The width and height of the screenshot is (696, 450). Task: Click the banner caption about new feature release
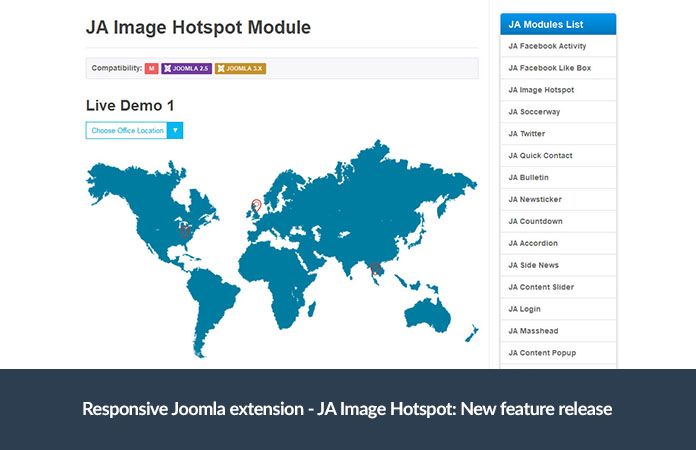pyautogui.click(x=347, y=409)
